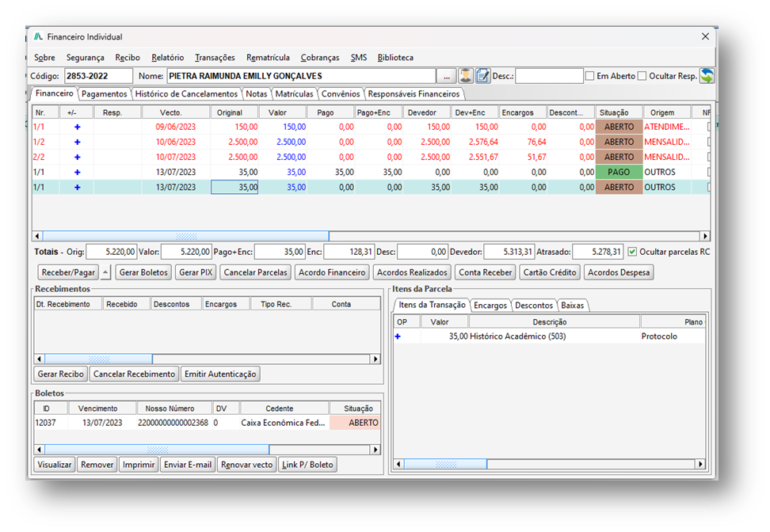This screenshot has height=532, width=770.
Task: Click the Cancelar Parcelas button
Action: tap(255, 272)
